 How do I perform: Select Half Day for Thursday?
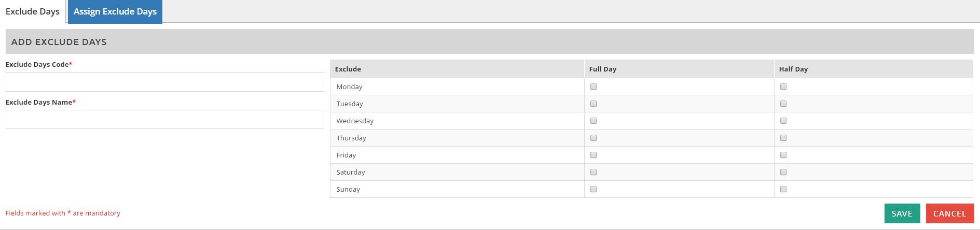coord(783,138)
